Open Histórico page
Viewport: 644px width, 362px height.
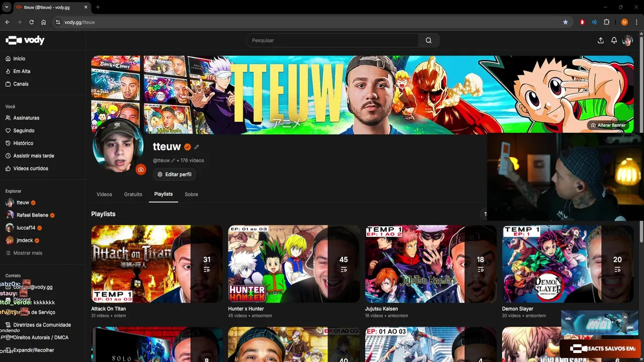click(x=23, y=143)
